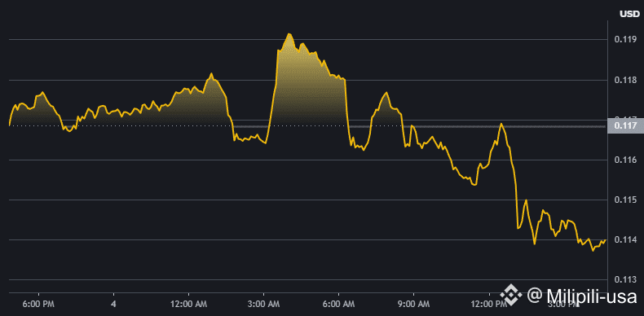Click the 0.116 price axis label

pos(625,160)
